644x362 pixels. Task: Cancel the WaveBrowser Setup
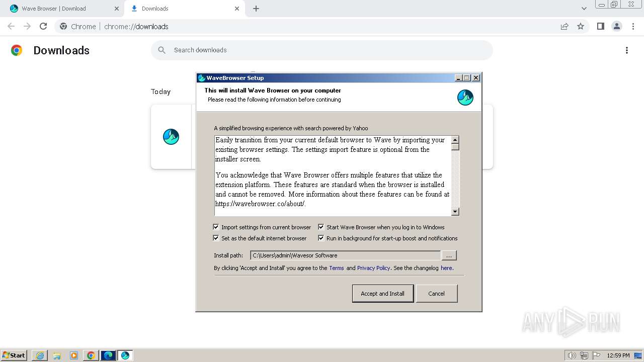coord(436,294)
